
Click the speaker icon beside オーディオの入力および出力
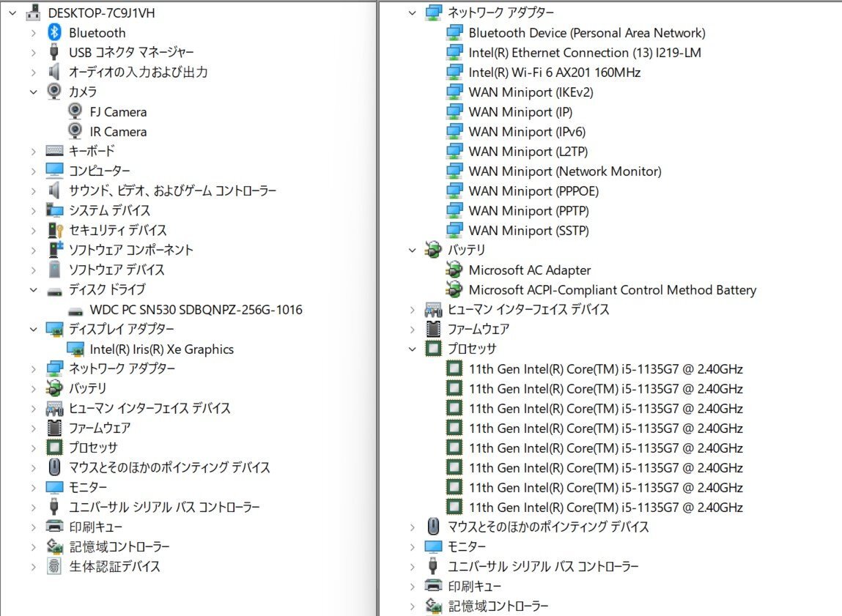tap(53, 72)
